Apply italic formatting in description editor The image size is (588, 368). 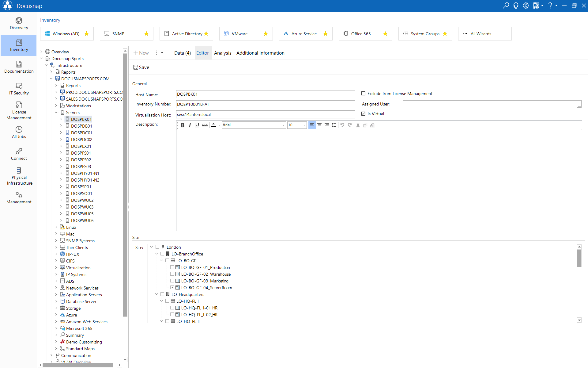coord(190,125)
